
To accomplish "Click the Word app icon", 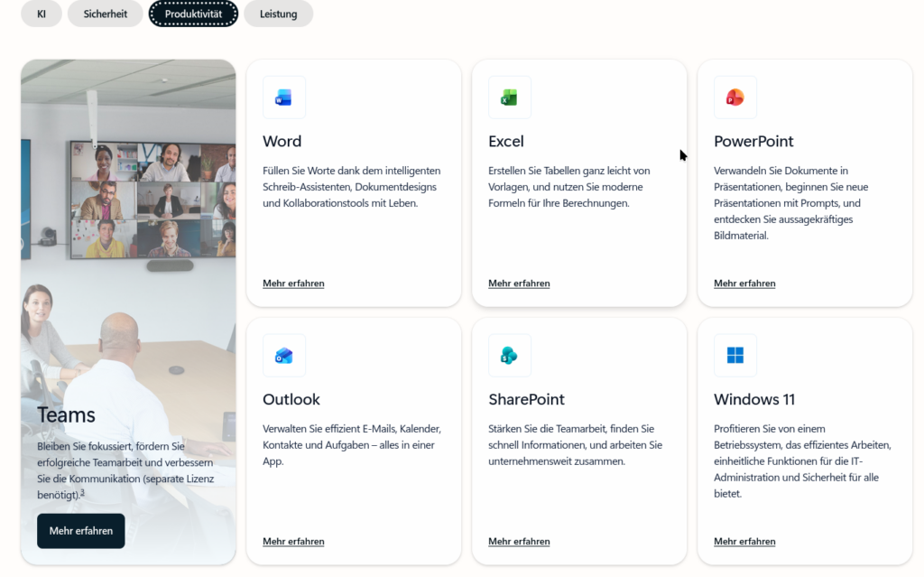I will pyautogui.click(x=283, y=98).
